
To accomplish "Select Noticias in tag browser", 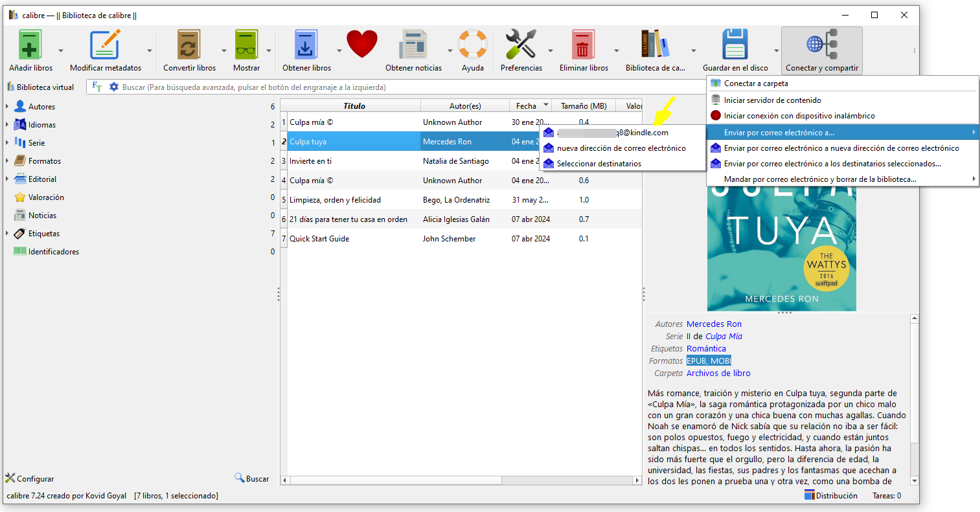I will click(x=42, y=216).
